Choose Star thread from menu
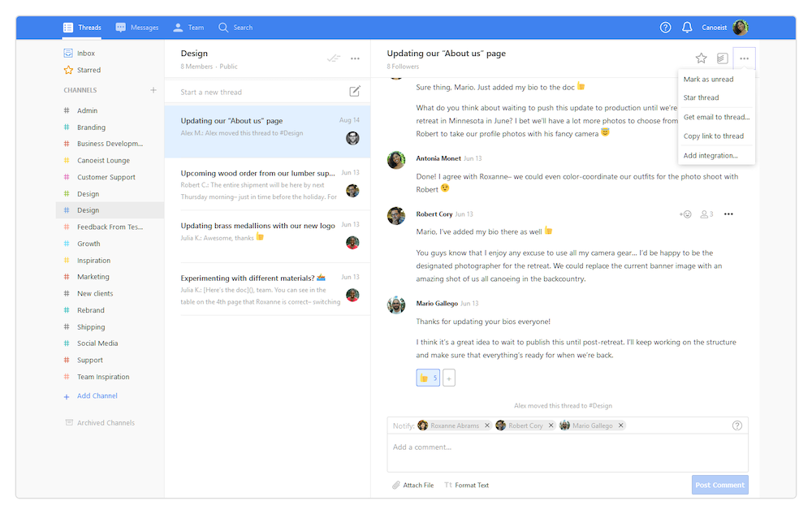 pos(716,97)
